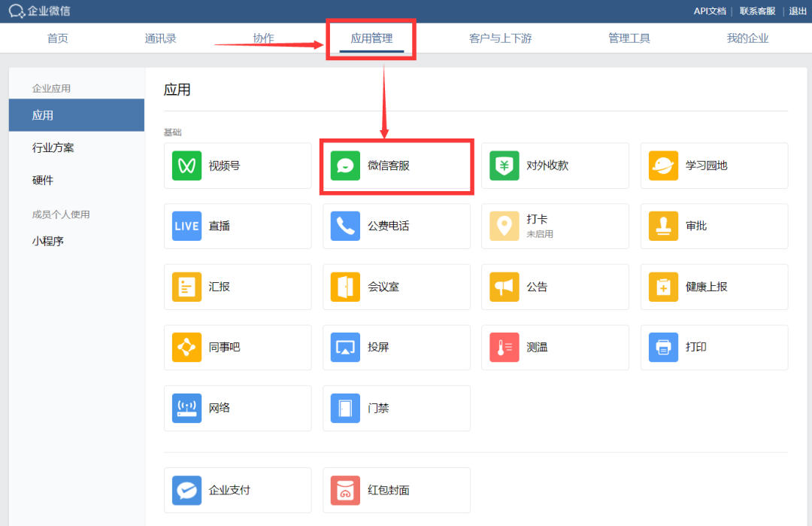Click the 直播 LIVE icon
This screenshot has width=812, height=526.
point(186,226)
